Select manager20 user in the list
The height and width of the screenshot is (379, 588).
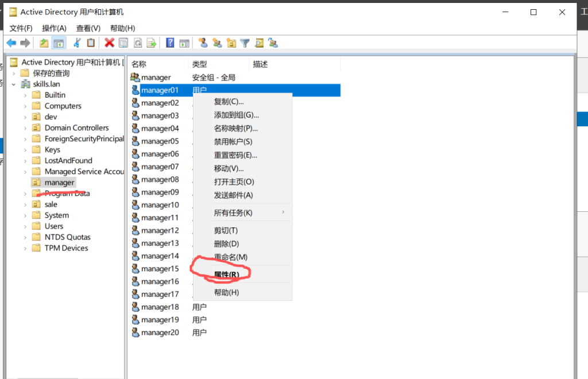click(x=160, y=332)
